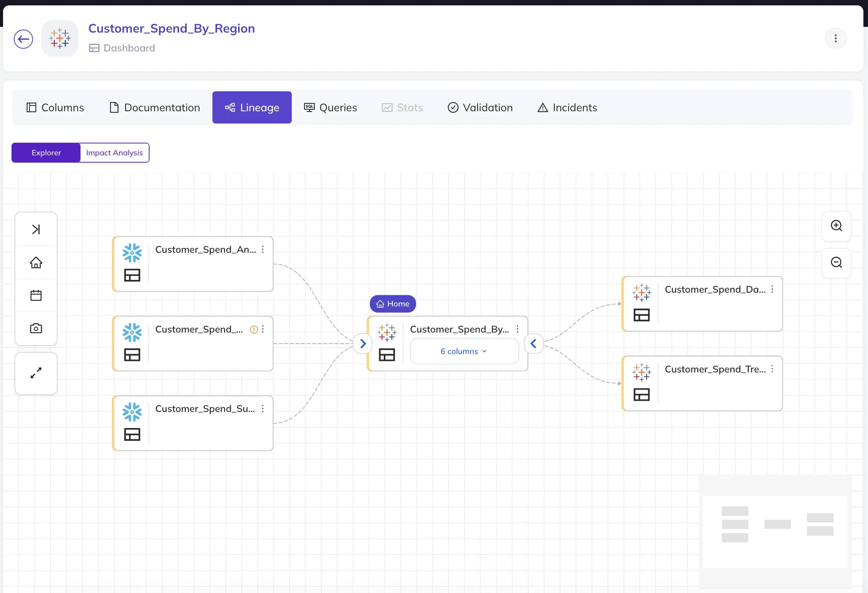868x593 pixels.
Task: Switch to Impact Analysis mode
Action: click(114, 153)
